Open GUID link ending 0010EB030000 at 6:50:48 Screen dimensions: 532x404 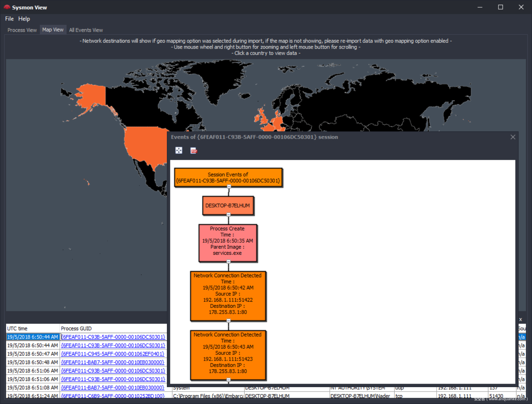[x=113, y=362]
